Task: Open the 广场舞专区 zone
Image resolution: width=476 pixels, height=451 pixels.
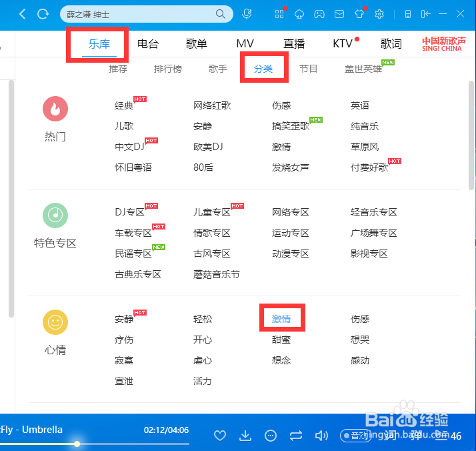Action: (374, 233)
